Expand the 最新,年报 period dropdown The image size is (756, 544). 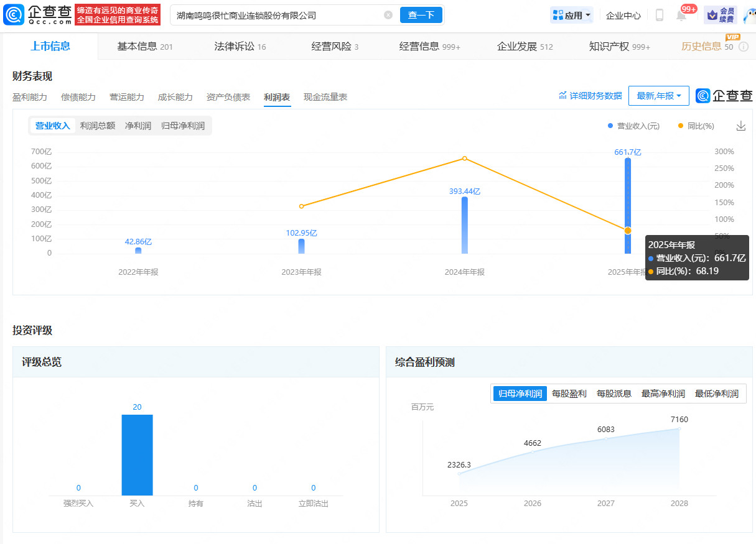[x=659, y=96]
